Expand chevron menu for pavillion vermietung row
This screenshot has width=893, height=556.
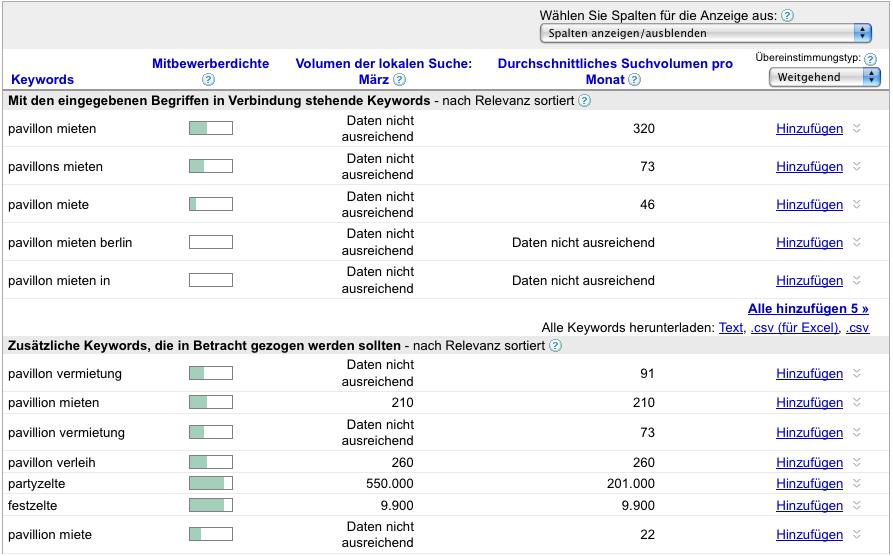[857, 432]
